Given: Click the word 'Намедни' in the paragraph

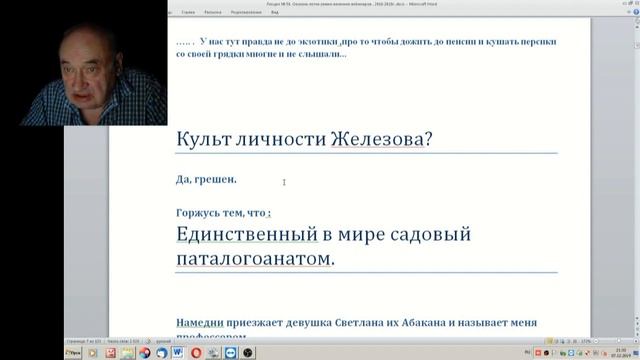Looking at the screenshot, I should (x=200, y=322).
